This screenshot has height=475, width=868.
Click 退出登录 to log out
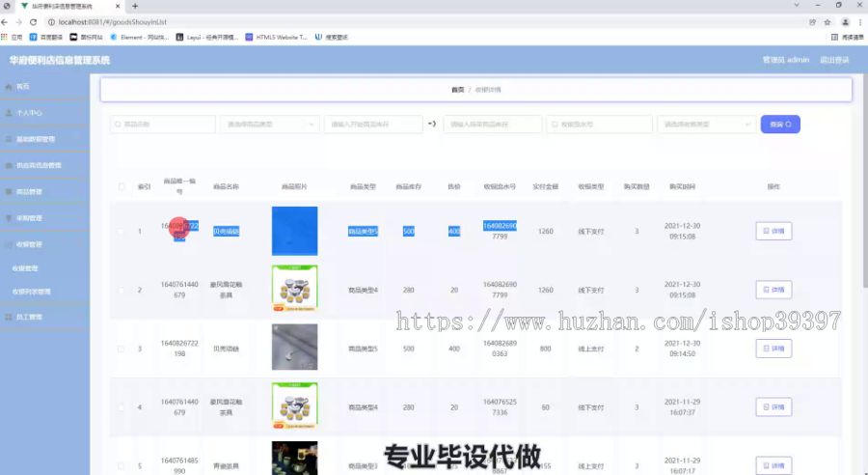834,60
